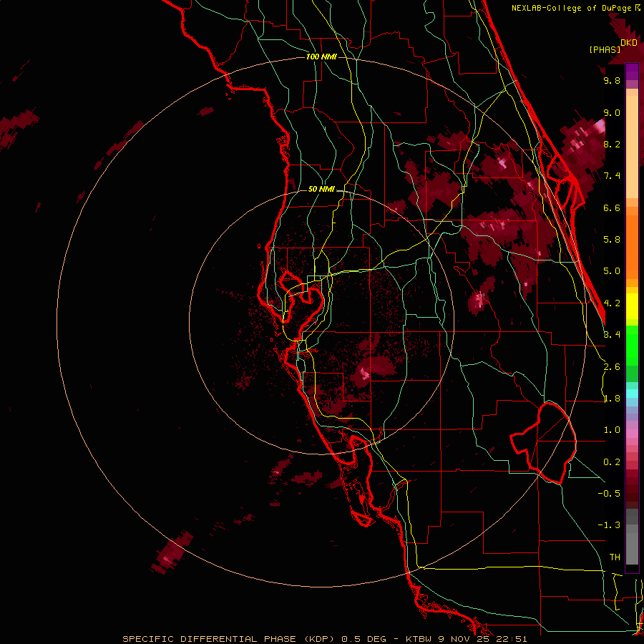644x644 pixels.
Task: Click the 50 NMI range ring label
Action: pyautogui.click(x=321, y=190)
